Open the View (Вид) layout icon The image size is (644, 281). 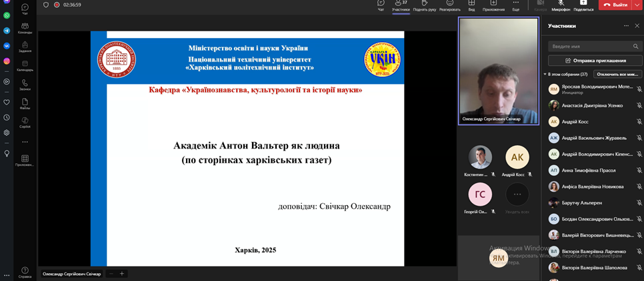(471, 4)
